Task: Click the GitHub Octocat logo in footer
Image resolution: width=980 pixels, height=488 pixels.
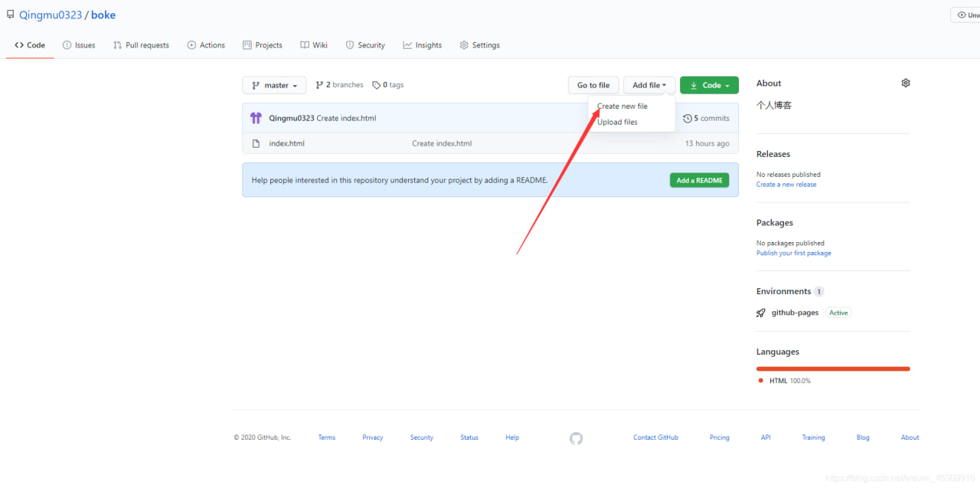Action: 577,438
